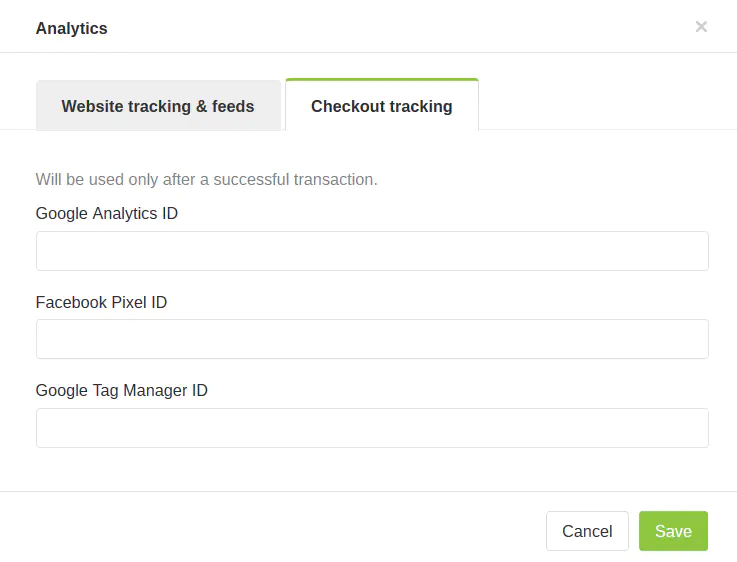Click the Facebook Pixel ID label

pos(101,302)
